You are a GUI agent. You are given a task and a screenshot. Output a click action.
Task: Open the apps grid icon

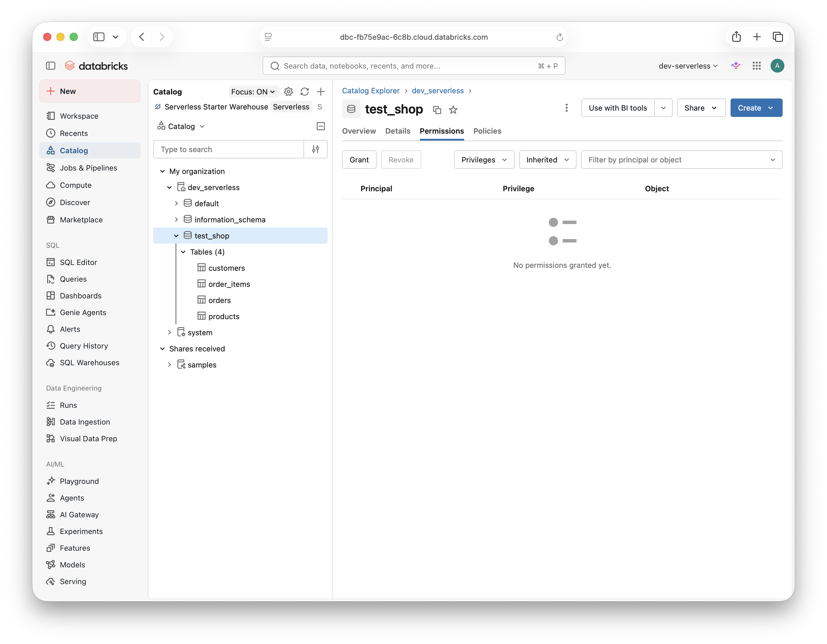click(756, 66)
